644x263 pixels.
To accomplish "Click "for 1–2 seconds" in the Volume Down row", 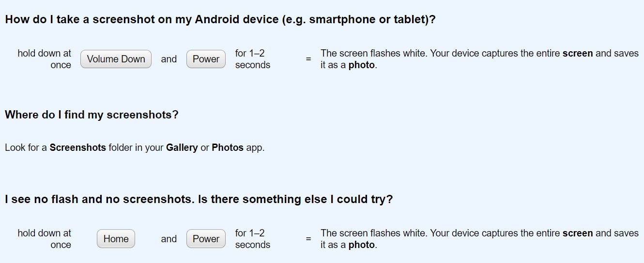I will pyautogui.click(x=252, y=59).
